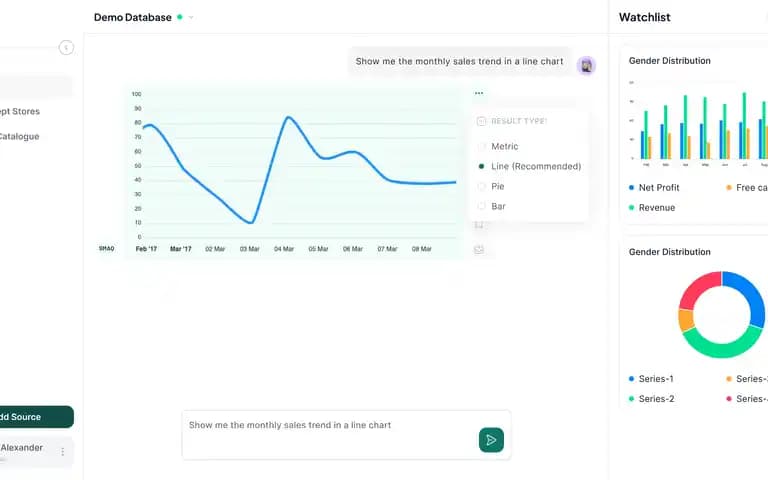Image resolution: width=768 pixels, height=480 pixels.
Task: Open the three-dots chart options menu
Action: pos(479,93)
